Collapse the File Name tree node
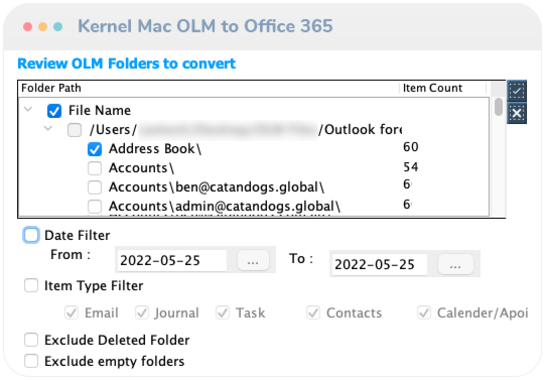The image size is (545, 380). [28, 110]
